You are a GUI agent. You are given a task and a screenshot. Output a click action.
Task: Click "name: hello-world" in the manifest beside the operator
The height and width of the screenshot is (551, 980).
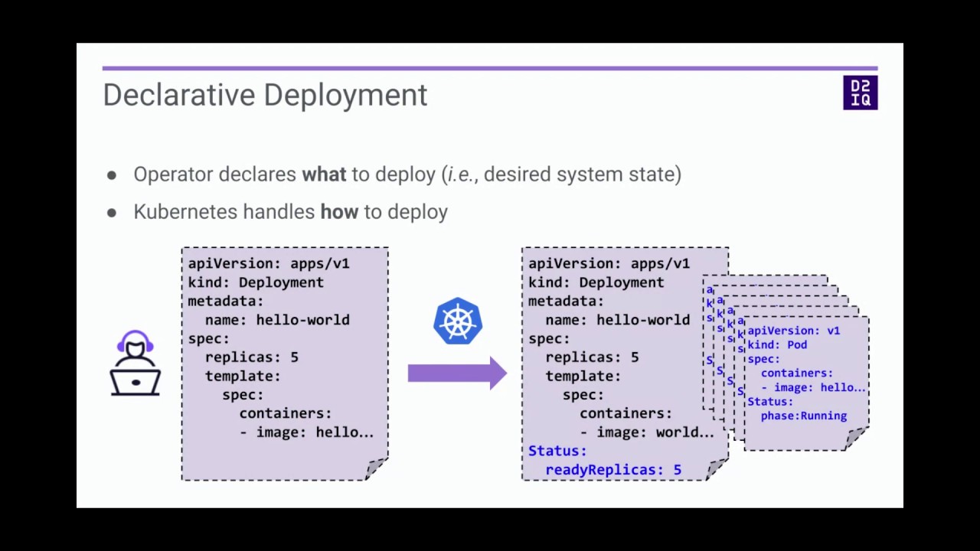[277, 320]
